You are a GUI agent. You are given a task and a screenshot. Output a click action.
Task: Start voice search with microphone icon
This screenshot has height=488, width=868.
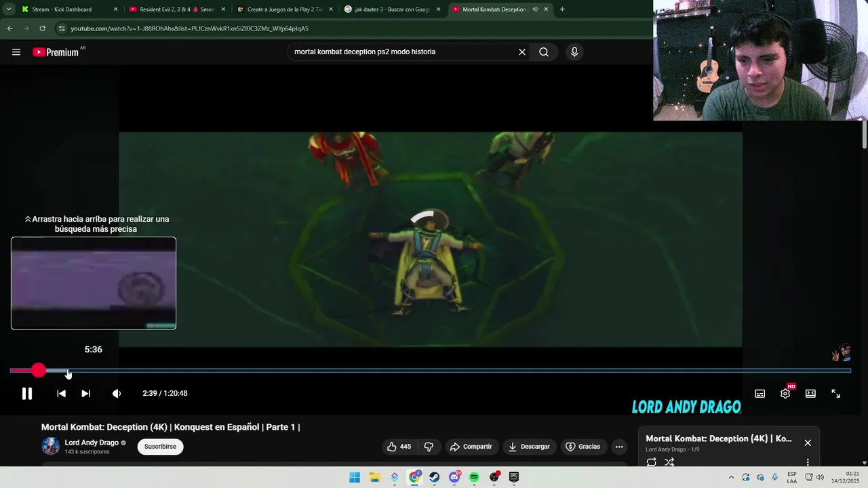[574, 52]
